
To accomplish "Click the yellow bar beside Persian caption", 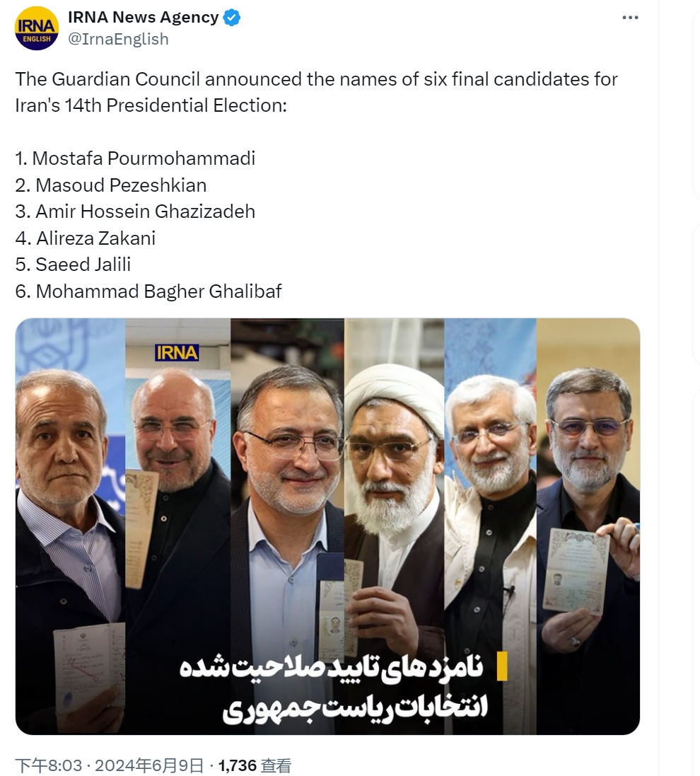I will (501, 666).
